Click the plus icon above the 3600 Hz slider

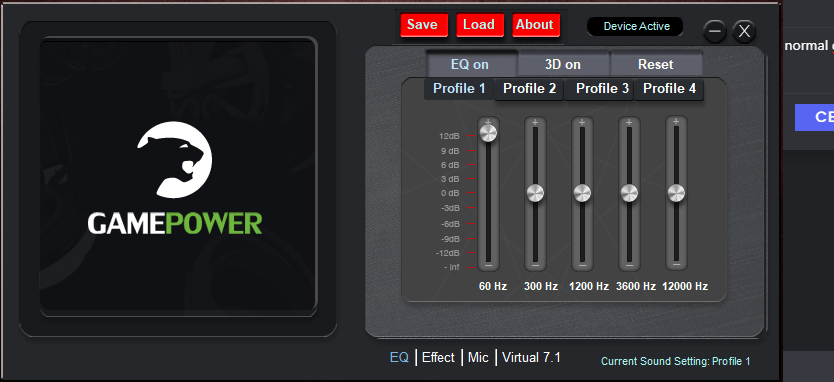(x=629, y=122)
